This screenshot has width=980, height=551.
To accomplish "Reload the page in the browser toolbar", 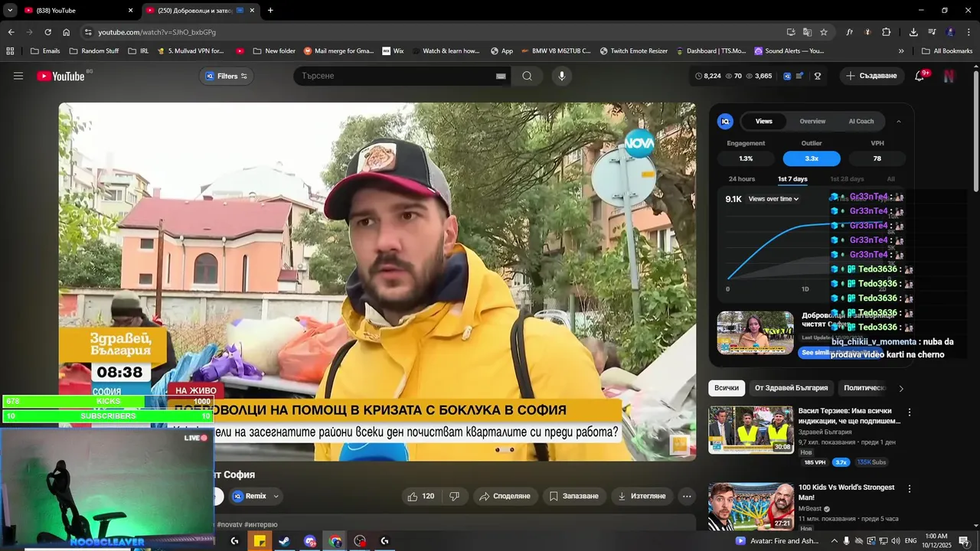I will (x=47, y=32).
